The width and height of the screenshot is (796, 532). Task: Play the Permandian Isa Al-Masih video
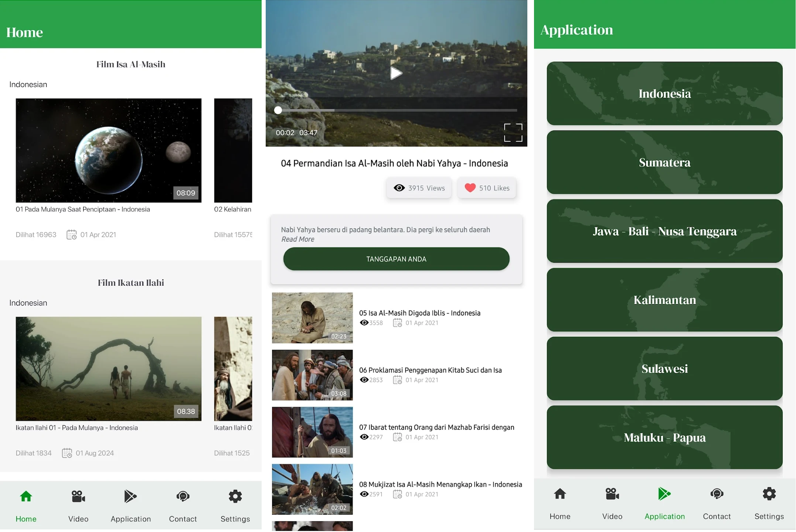point(396,73)
